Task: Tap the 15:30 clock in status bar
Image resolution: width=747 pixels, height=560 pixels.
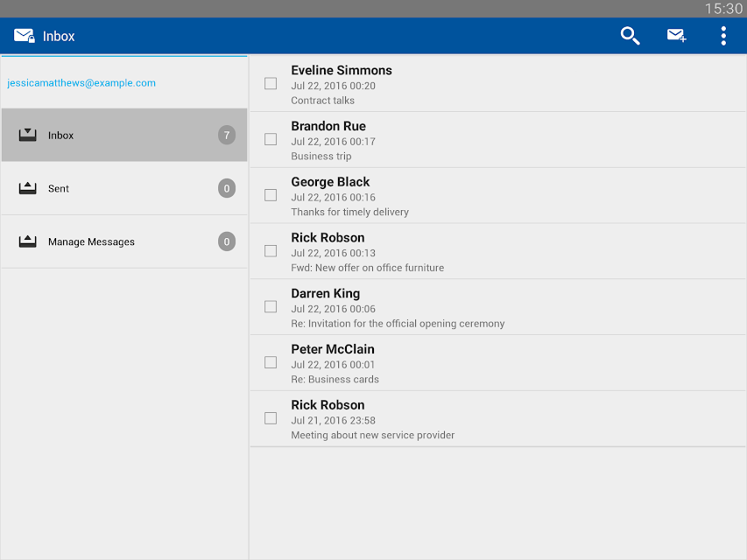Action: [x=723, y=9]
